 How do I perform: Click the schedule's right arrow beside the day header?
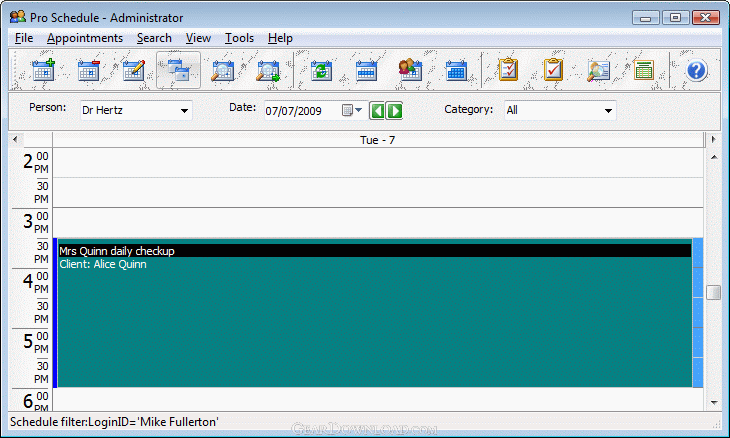coord(713,139)
